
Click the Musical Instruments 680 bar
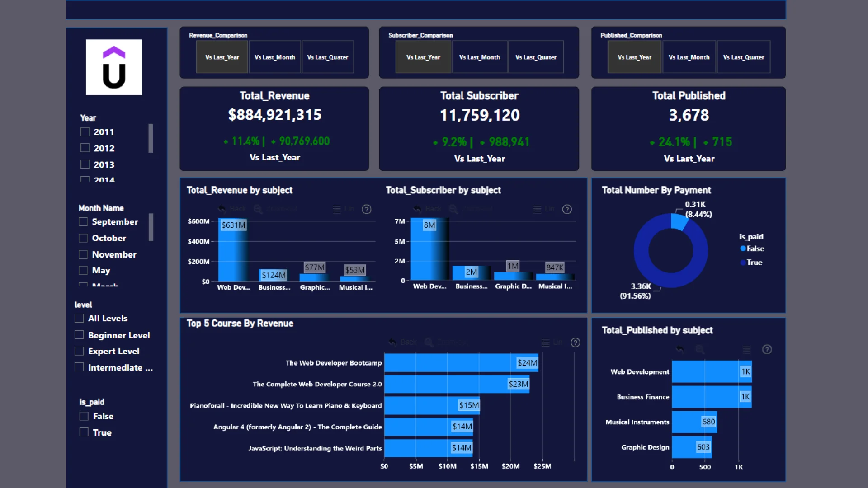point(694,422)
